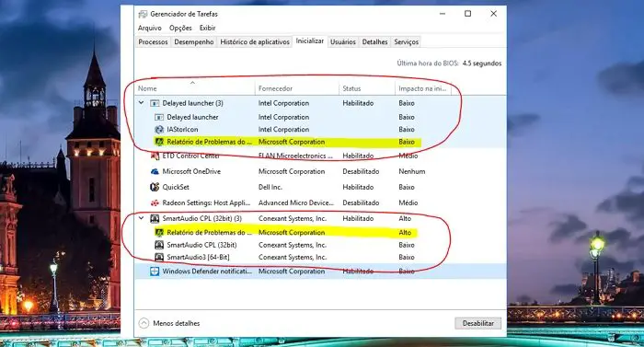
Task: Switch to the Histórico de aplicativos tab
Action: click(x=255, y=42)
